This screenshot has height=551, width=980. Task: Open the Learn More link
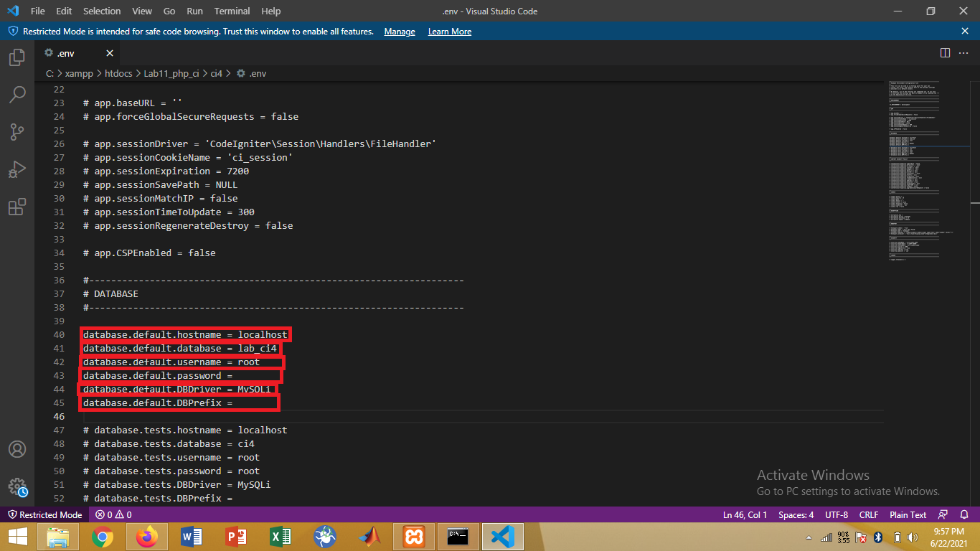[x=449, y=31]
